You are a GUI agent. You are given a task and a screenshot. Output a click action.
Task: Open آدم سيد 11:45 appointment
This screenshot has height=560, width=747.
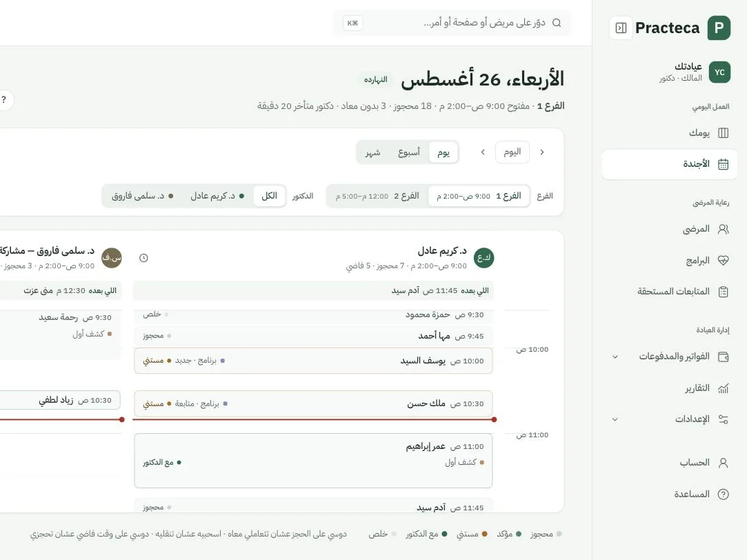313,506
